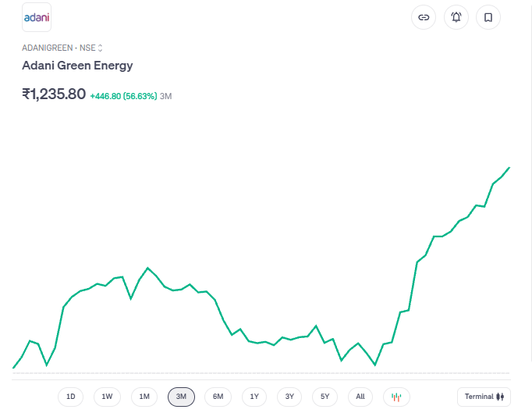Copy the stock page link icon
Screen dimensions: 532x413
424,17
